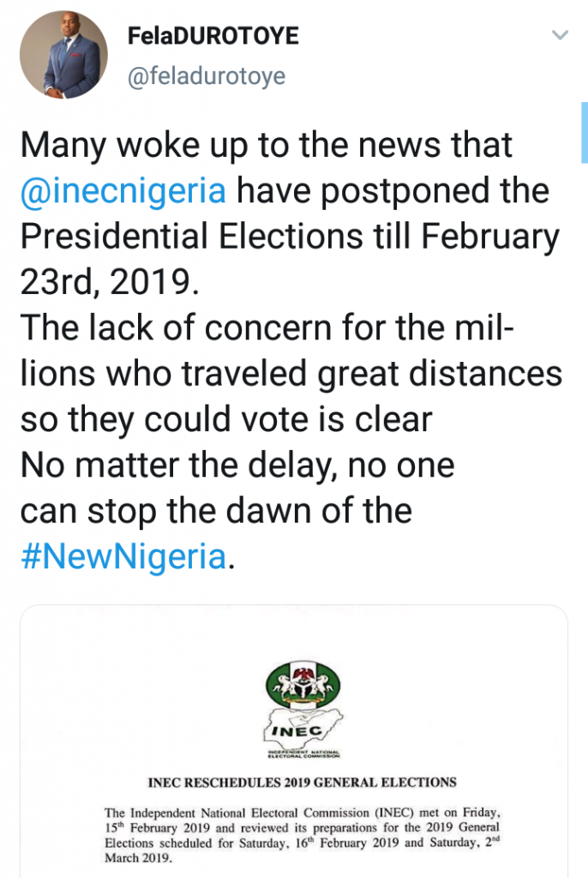
Task: Select the INEC RESCHEDULES 2019 GENERAL ELECTIONS heading
Action: click(303, 781)
